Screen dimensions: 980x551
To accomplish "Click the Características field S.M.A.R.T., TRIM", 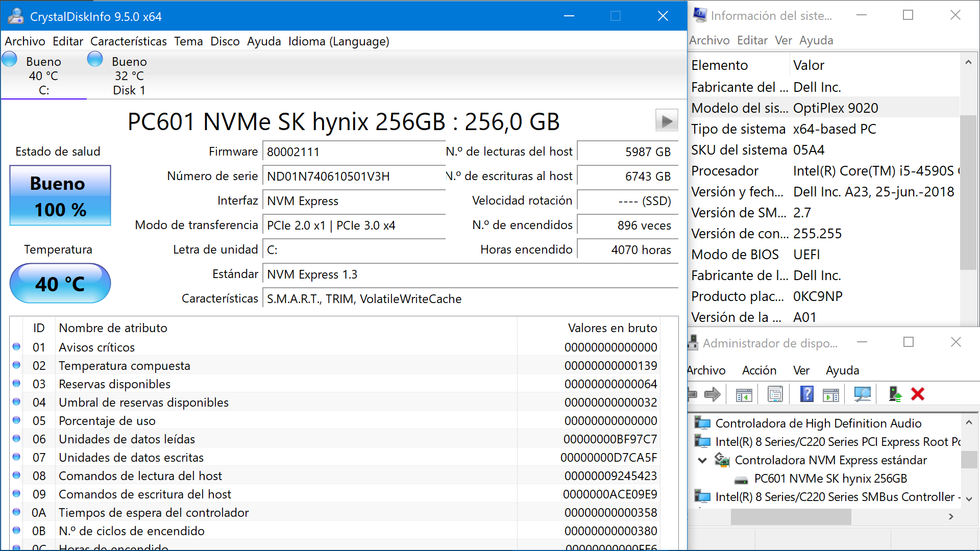I will pos(470,299).
